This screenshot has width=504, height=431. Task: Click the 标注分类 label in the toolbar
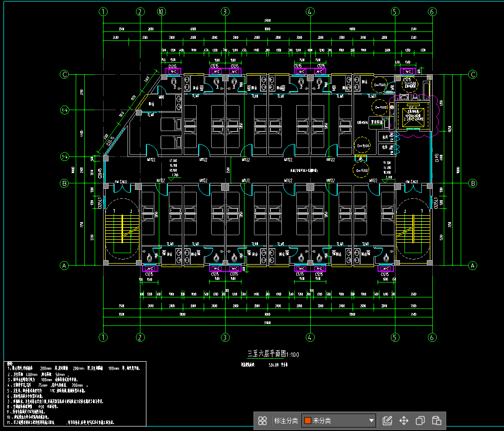point(286,421)
